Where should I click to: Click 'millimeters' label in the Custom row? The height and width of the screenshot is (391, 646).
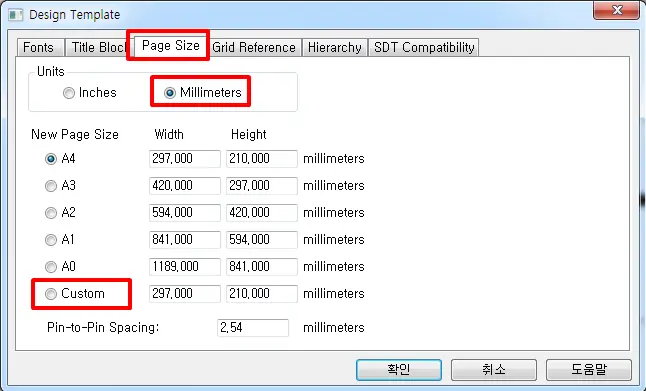point(334,294)
